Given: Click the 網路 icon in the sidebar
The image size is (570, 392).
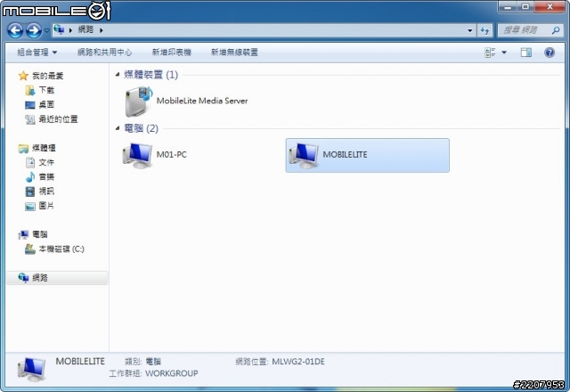Looking at the screenshot, I should click(23, 278).
